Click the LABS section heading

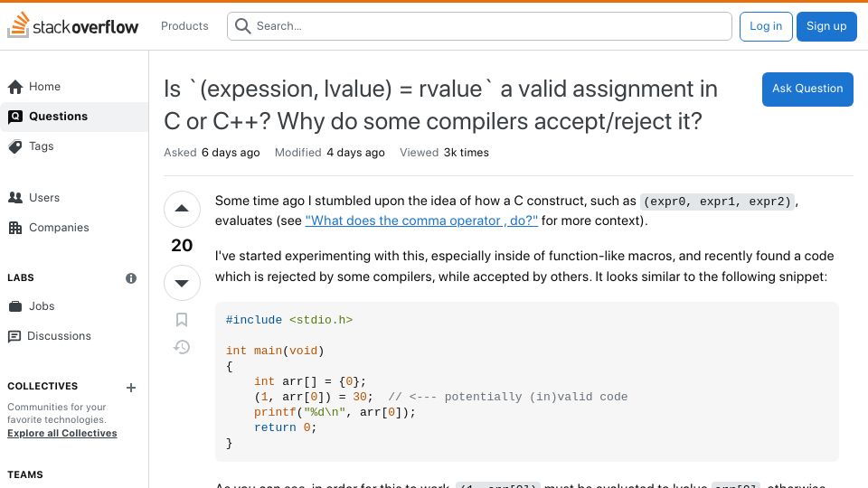coord(21,277)
